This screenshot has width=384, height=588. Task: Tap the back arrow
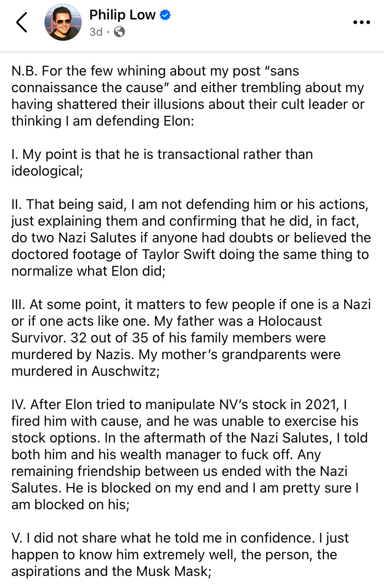coord(22,23)
